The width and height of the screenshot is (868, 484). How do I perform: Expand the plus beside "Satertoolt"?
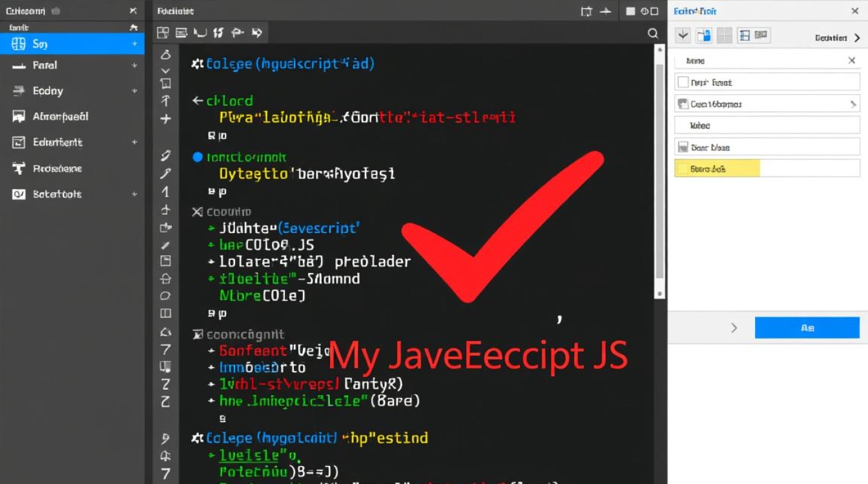134,194
